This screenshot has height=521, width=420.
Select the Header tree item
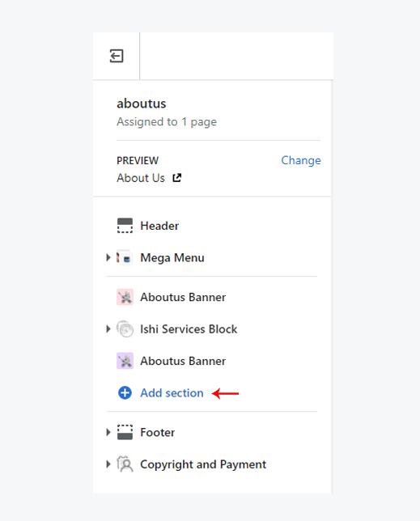coord(212,226)
